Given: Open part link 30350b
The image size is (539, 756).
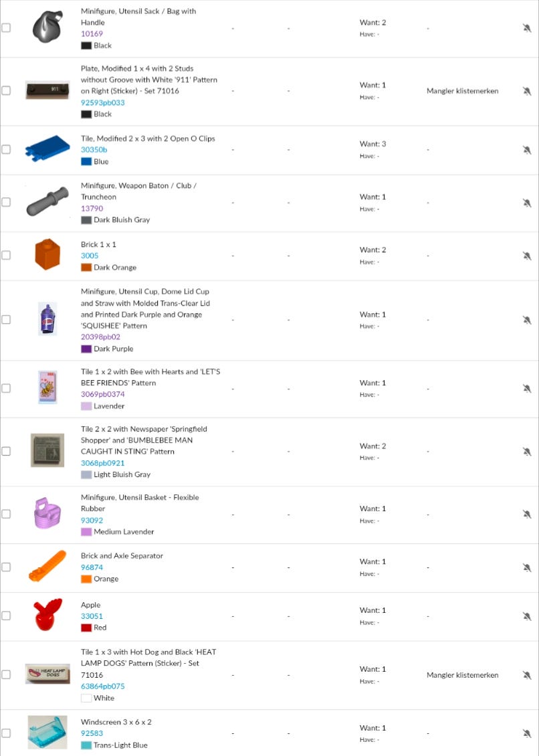Looking at the screenshot, I should click(94, 150).
